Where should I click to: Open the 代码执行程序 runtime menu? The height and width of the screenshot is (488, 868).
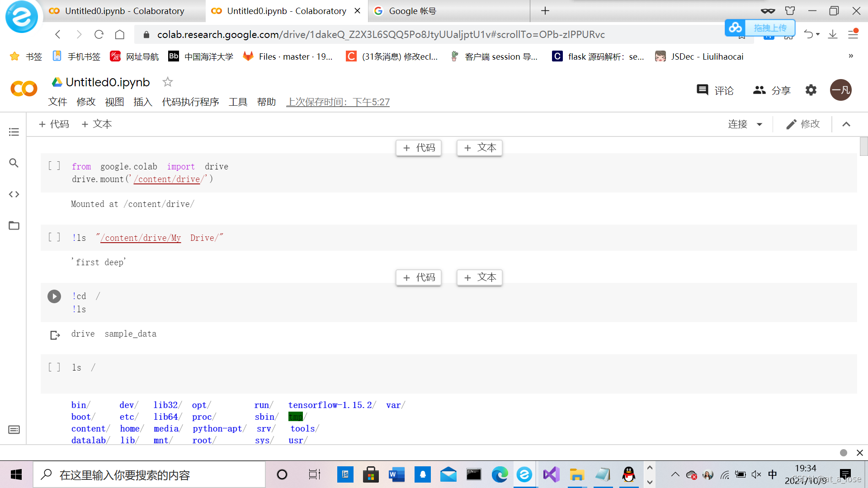point(190,102)
